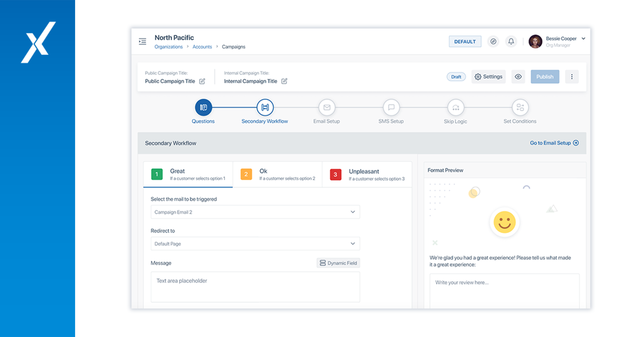Viewport: 644px width, 337px height.
Task: Collapse the sidebar with the hamburger icon
Action: tap(142, 42)
